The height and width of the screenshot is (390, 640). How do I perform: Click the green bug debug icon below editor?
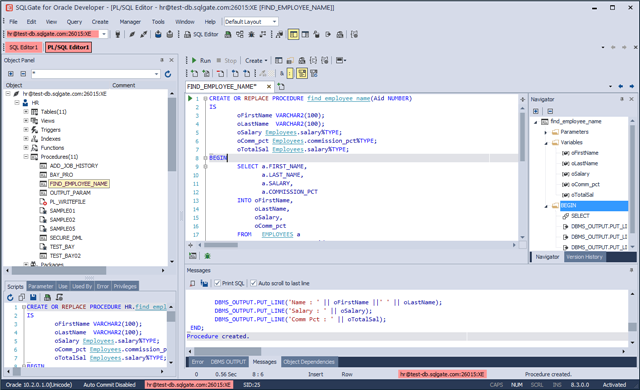pyautogui.click(x=207, y=256)
